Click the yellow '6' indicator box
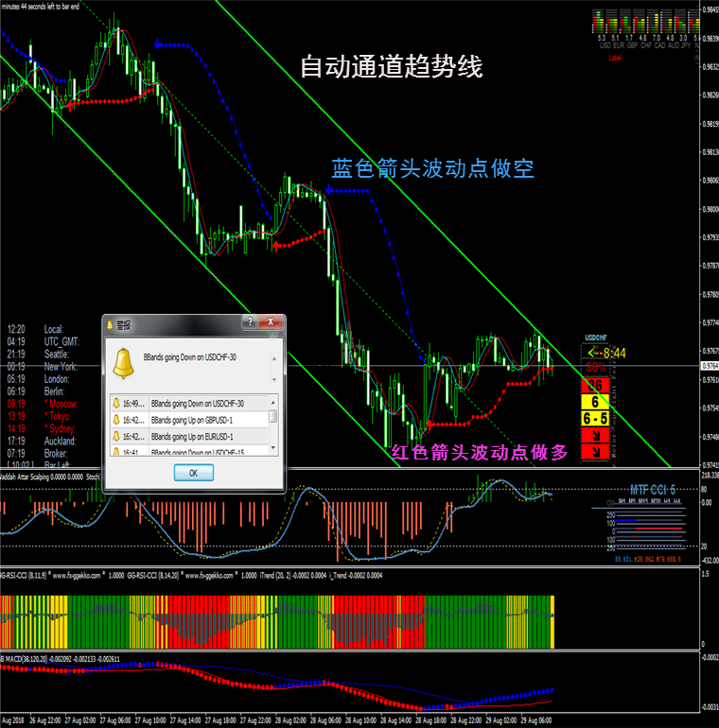 tap(595, 402)
